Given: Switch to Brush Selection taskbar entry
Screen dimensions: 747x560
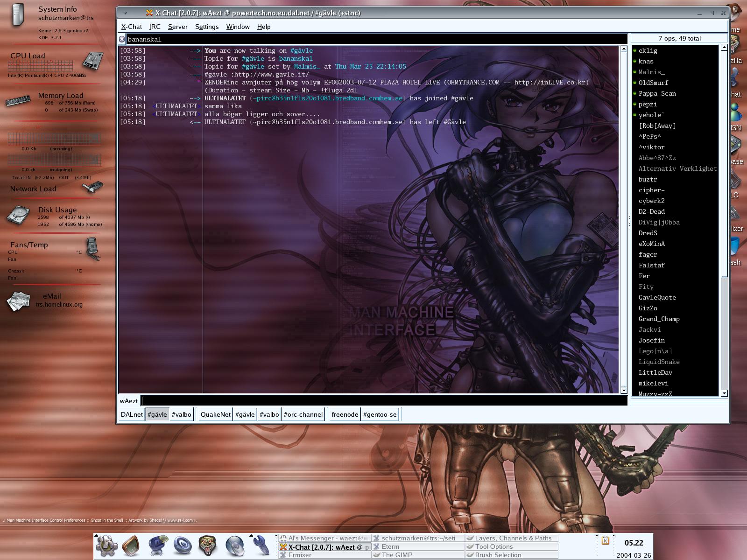Looking at the screenshot, I should 512,555.
